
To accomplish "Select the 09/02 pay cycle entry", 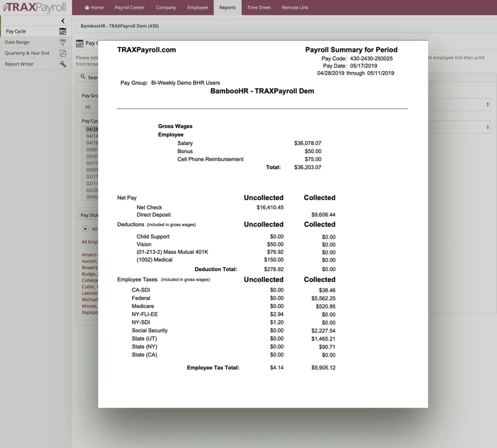I will point(92,197).
